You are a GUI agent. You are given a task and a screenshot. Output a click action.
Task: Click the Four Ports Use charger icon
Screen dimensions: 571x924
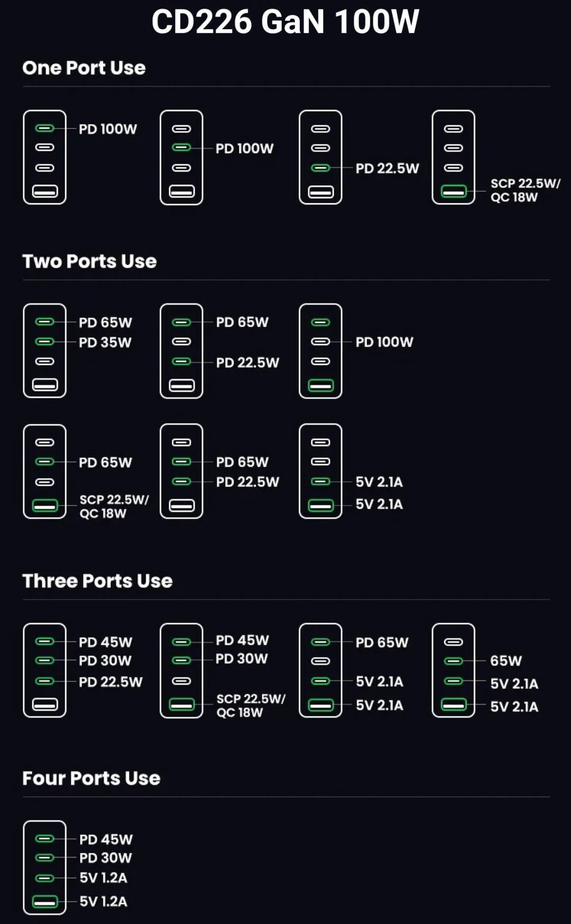pos(45,868)
